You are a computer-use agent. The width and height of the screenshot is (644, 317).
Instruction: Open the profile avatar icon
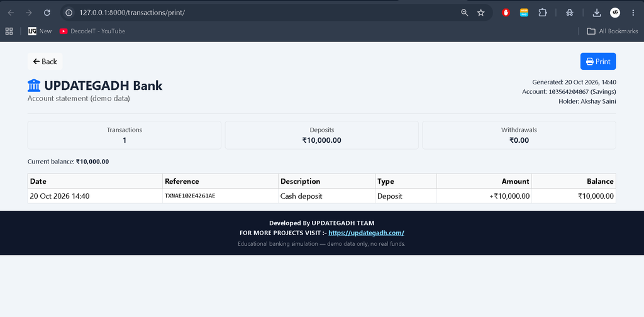click(x=615, y=13)
